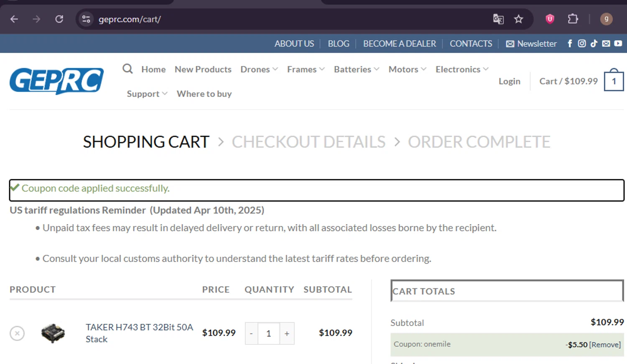The width and height of the screenshot is (627, 364).
Task: Expand the Batteries dropdown menu
Action: (357, 69)
